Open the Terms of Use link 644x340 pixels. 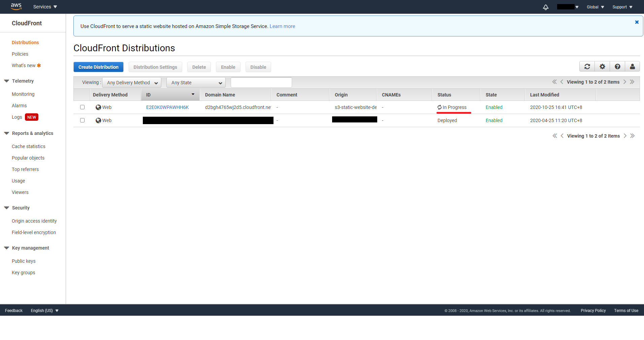click(626, 311)
